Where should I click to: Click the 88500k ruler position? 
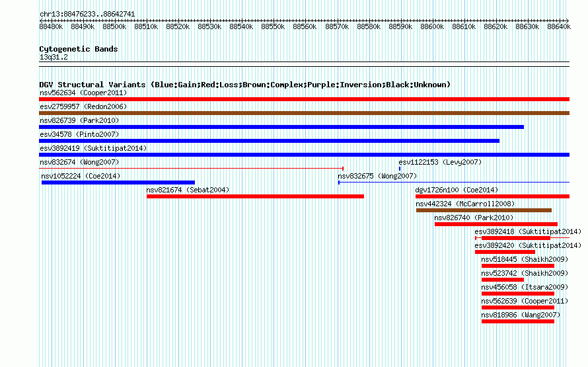pos(114,26)
